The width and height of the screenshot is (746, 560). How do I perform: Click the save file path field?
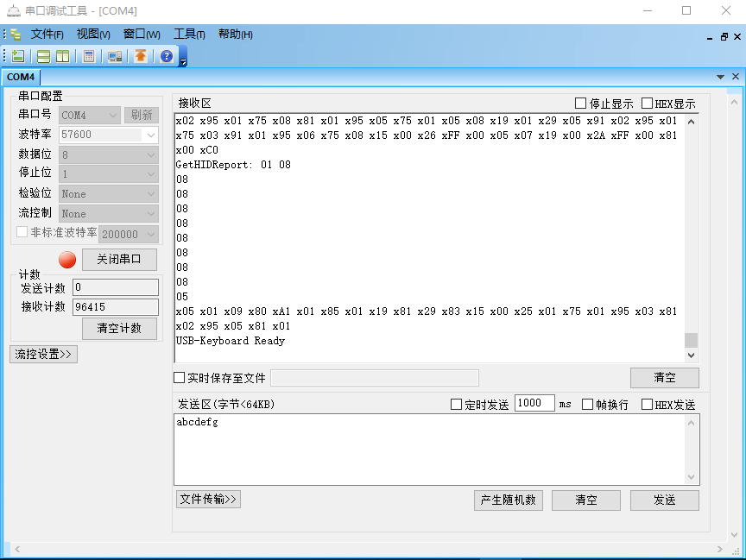[375, 378]
